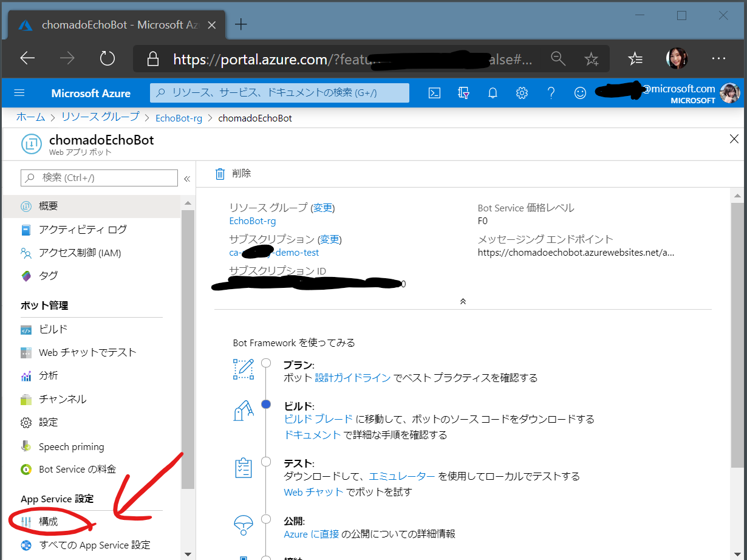Open EchoBot-rg resource group link
747x560 pixels.
(x=253, y=221)
